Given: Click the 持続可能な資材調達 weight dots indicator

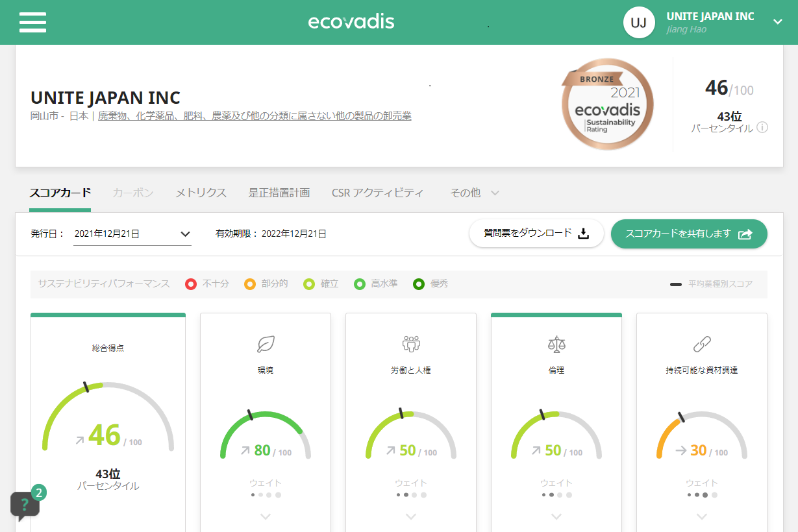Looking at the screenshot, I should 702,495.
